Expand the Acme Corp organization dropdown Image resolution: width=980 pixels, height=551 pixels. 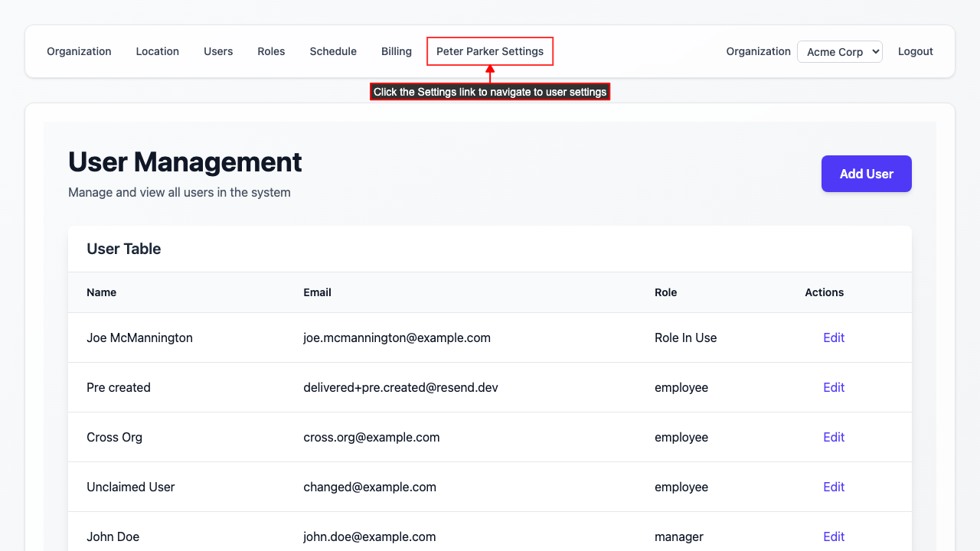click(x=839, y=52)
